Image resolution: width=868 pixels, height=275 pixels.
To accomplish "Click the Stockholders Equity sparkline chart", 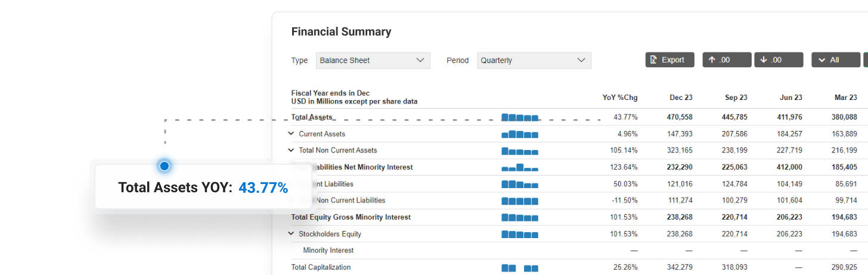I will click(x=520, y=234).
